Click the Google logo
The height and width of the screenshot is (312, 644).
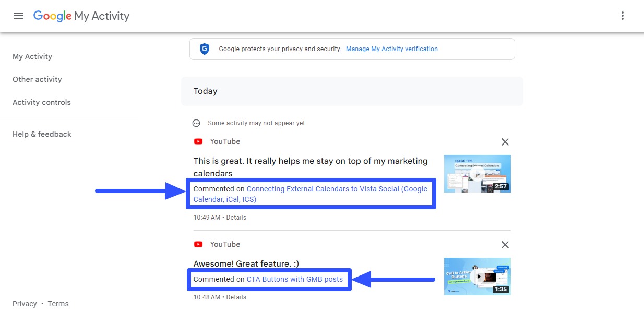[52, 16]
